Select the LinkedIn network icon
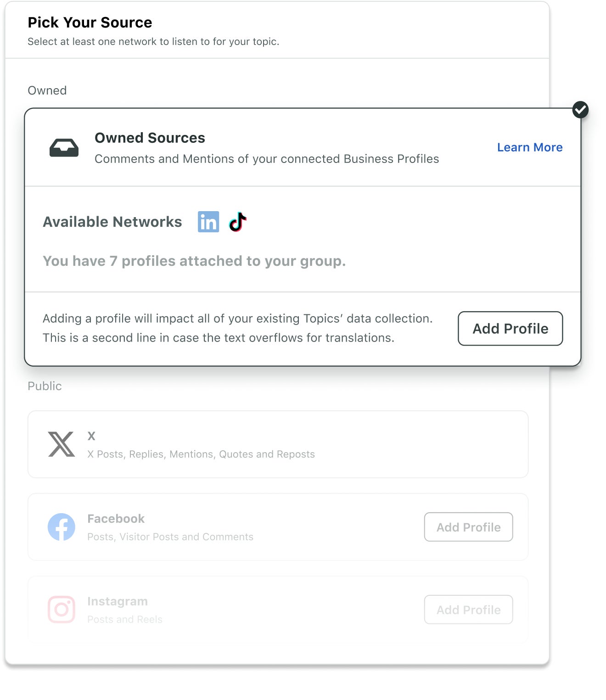The width and height of the screenshot is (606, 700). (208, 222)
